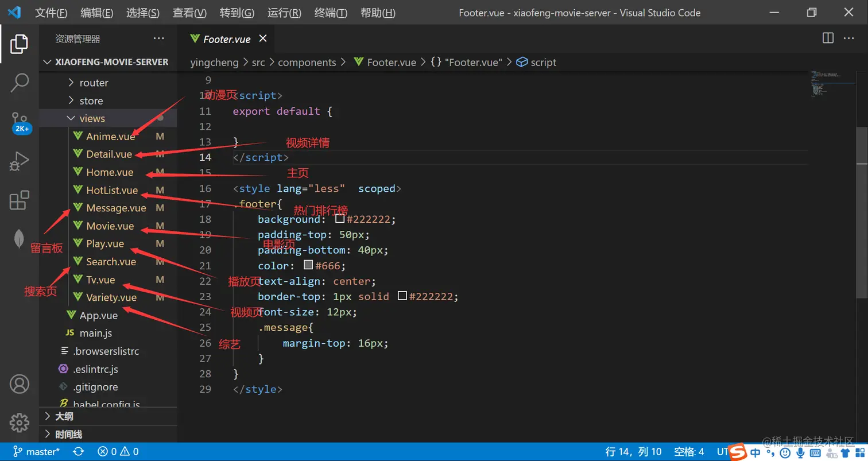Open Movie.vue from the file tree
The image size is (868, 461).
110,226
